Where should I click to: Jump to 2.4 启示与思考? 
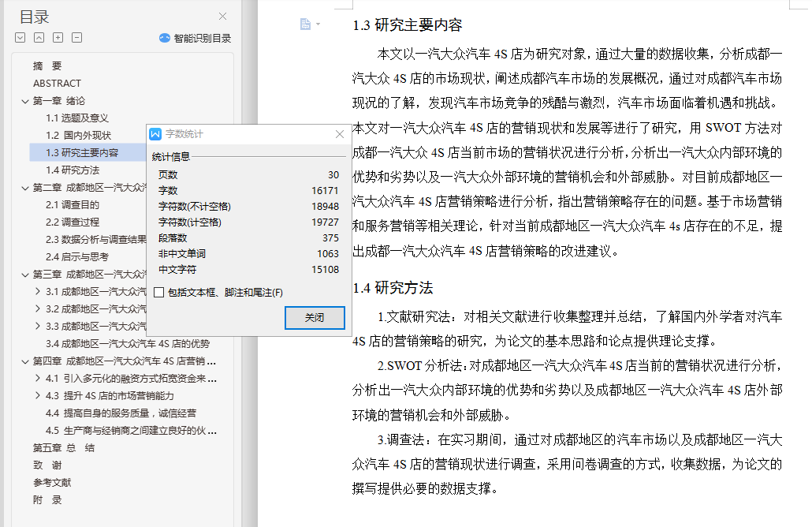pos(77,256)
